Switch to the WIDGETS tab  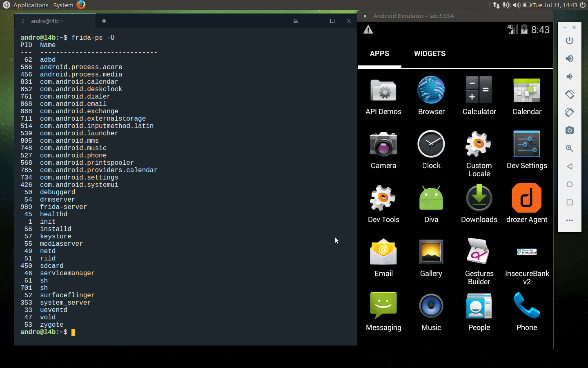430,54
